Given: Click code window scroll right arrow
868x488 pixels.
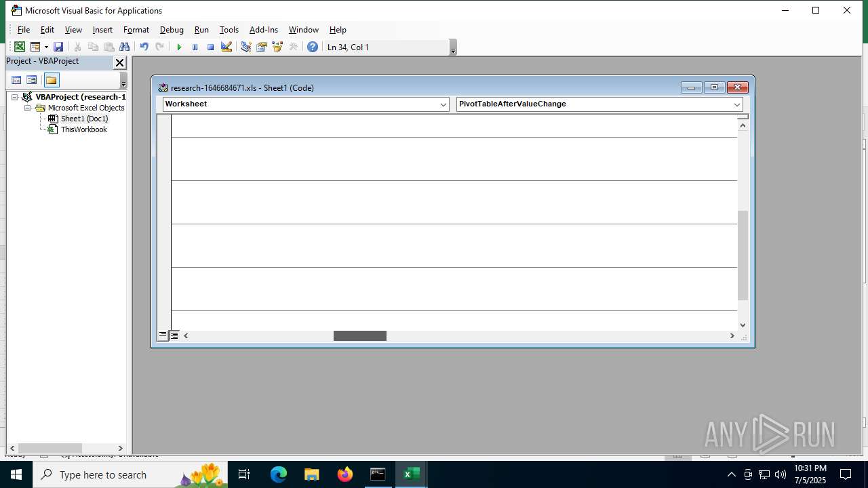Looking at the screenshot, I should (732, 335).
